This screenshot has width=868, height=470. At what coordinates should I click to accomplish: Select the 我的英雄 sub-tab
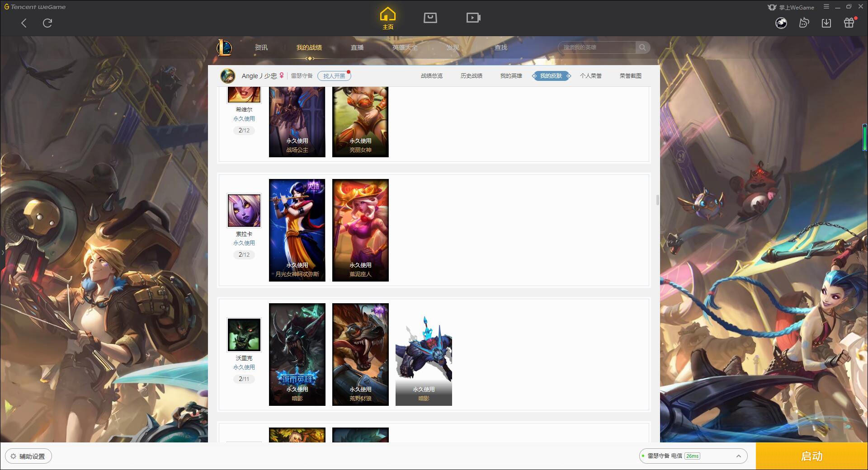click(511, 76)
